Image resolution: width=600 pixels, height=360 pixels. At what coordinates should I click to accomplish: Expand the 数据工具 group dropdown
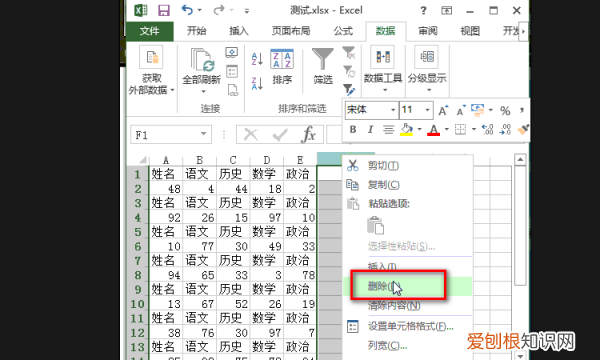tap(385, 90)
